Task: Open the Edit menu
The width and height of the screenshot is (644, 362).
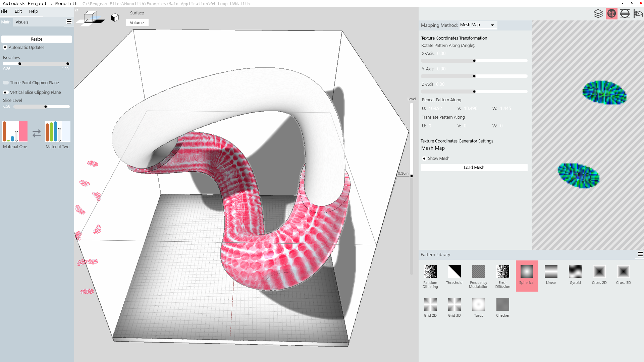Action: point(18,11)
